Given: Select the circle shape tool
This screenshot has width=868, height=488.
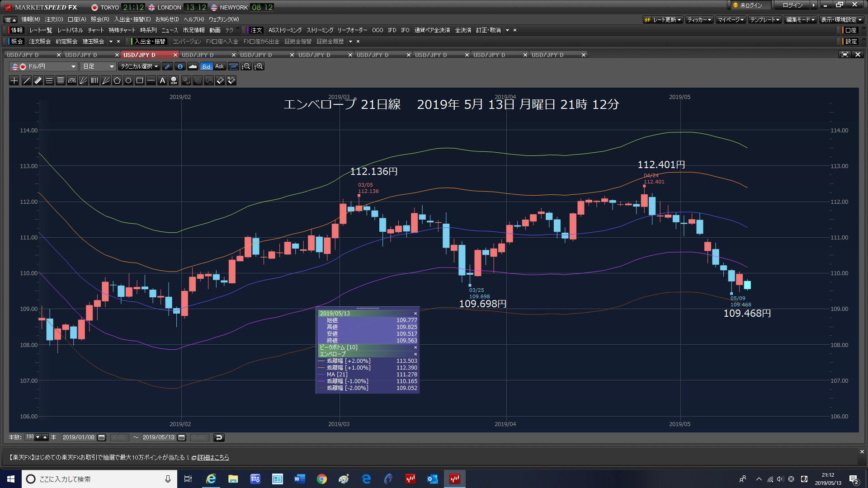Looking at the screenshot, I should [x=128, y=80].
